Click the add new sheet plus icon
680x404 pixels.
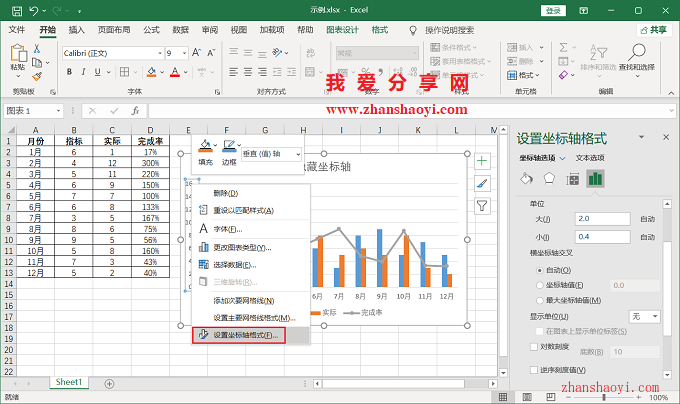click(x=109, y=384)
